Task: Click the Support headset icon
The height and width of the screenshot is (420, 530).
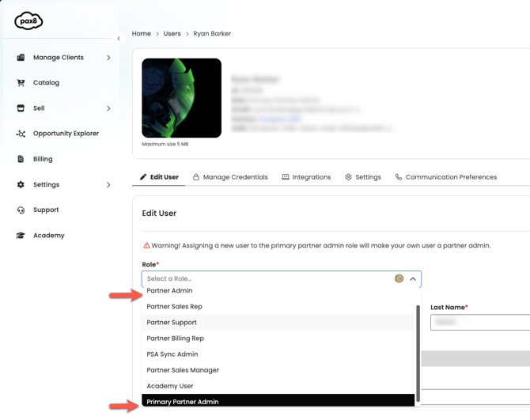Action: coord(21,210)
